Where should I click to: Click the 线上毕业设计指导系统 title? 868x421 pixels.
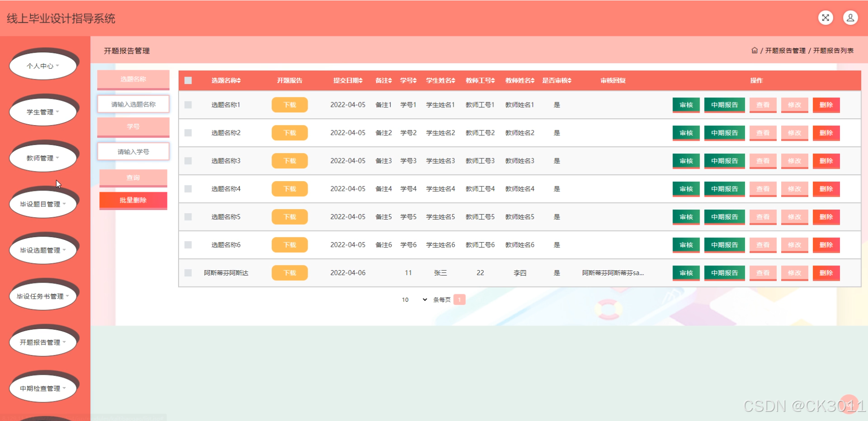pyautogui.click(x=61, y=18)
